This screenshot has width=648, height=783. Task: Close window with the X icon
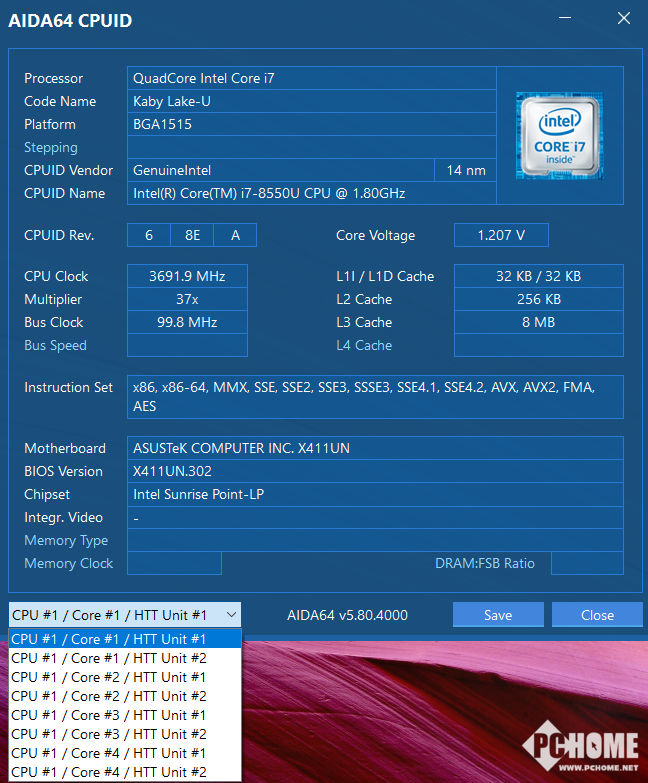[x=624, y=18]
